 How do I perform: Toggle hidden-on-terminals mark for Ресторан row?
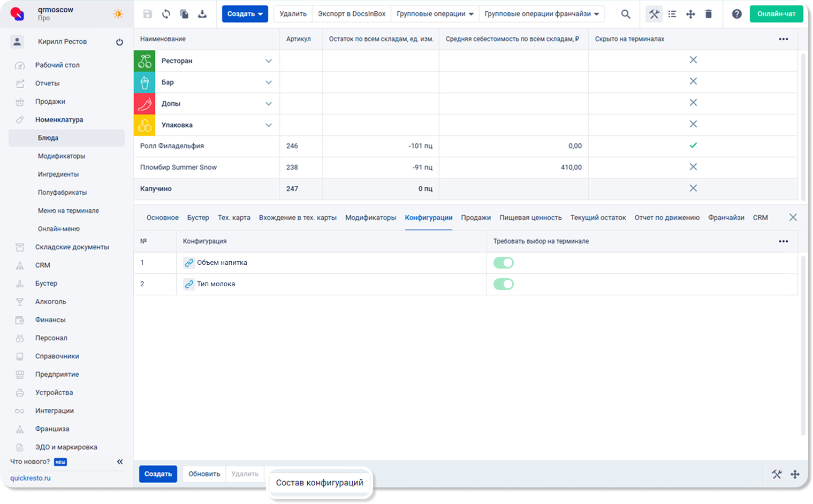[693, 60]
